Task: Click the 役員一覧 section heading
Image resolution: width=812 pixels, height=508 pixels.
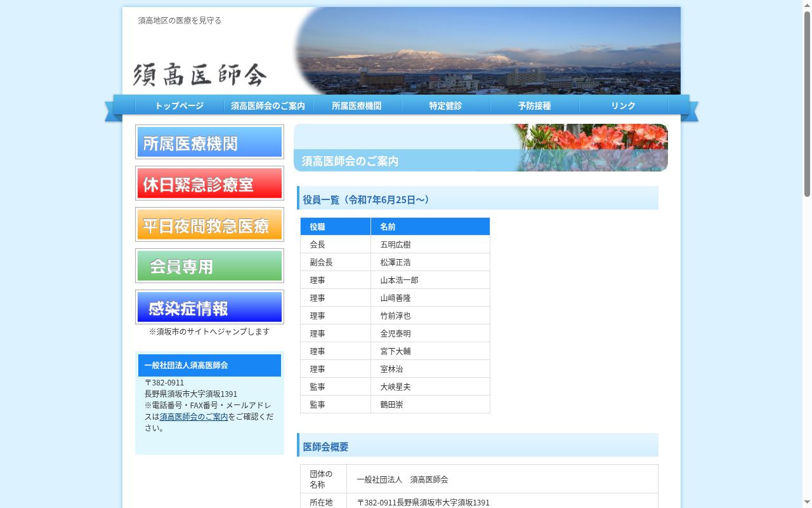Action: [x=478, y=198]
